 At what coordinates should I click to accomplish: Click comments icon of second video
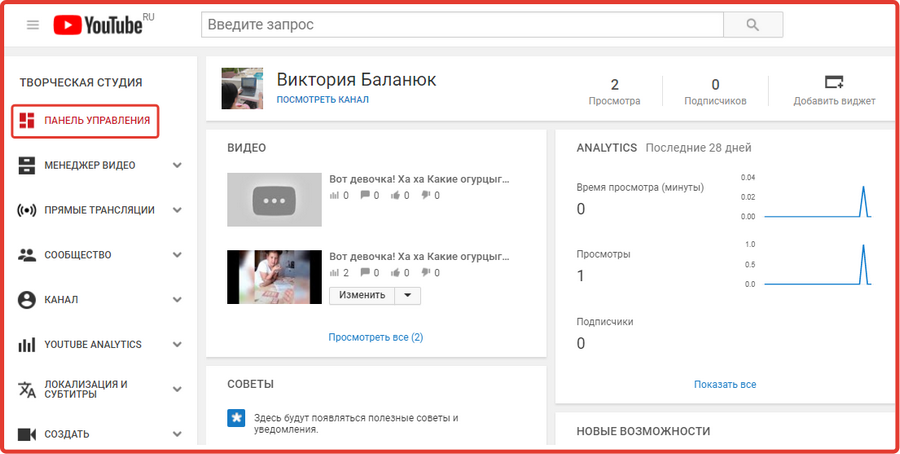click(x=365, y=273)
